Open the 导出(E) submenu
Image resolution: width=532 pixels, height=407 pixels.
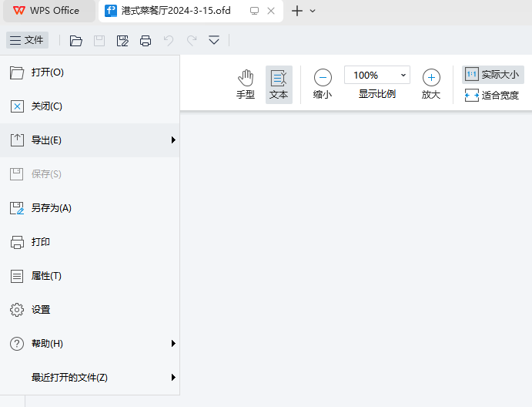[x=89, y=140]
